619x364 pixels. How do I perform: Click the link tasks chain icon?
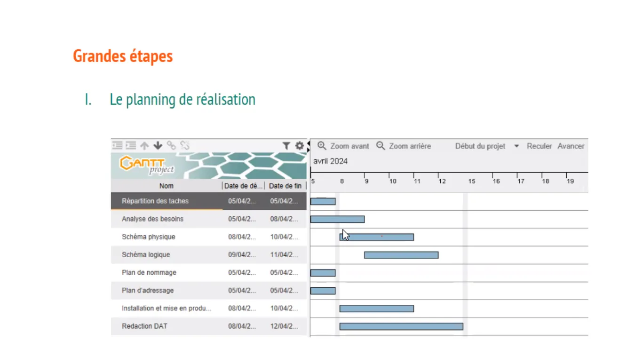point(172,146)
